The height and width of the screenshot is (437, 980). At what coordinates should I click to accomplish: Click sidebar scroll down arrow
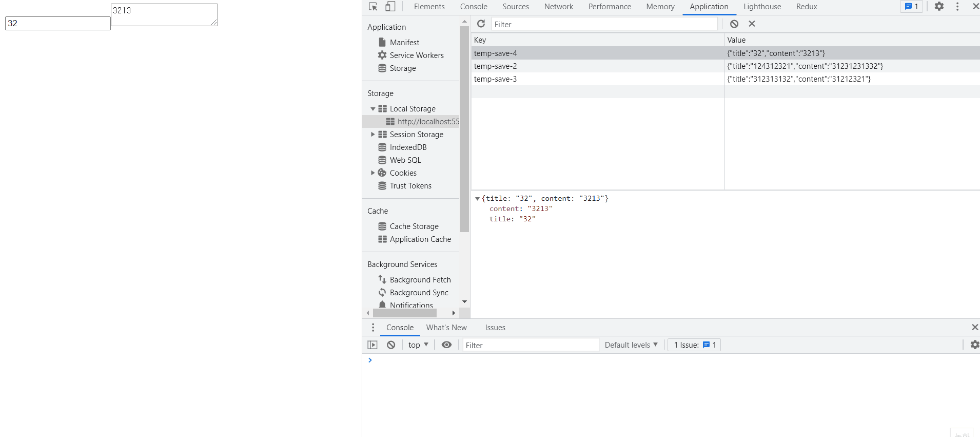[464, 301]
